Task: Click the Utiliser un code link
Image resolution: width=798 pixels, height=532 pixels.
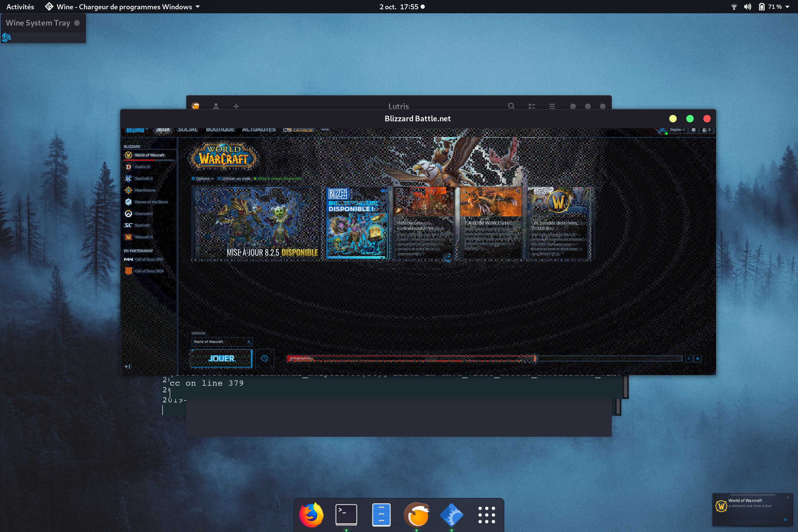Action: [x=236, y=178]
